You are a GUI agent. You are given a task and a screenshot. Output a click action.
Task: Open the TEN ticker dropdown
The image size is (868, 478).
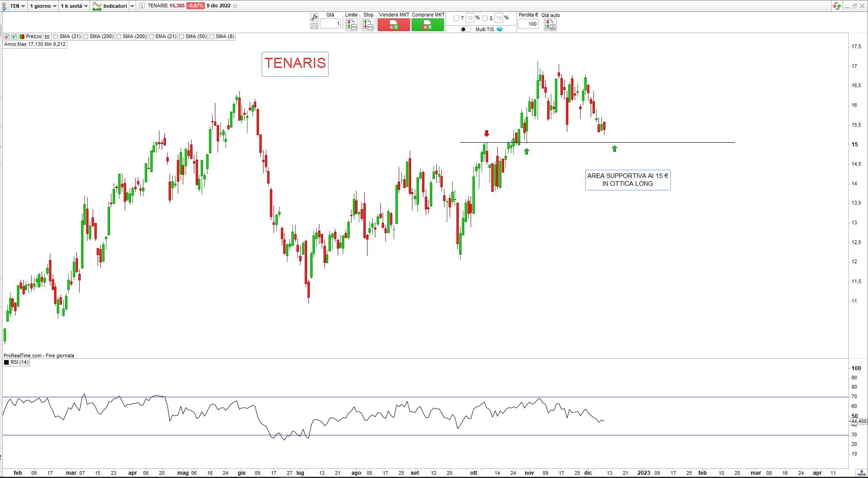click(17, 6)
